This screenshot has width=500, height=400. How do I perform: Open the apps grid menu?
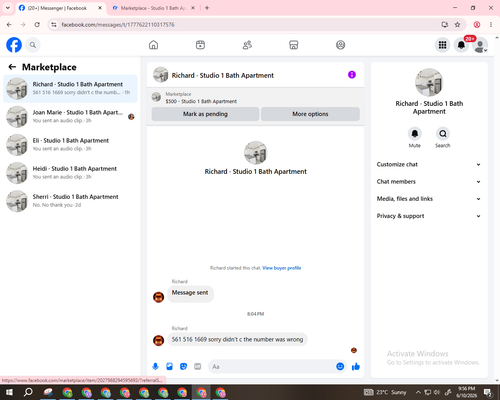(x=442, y=45)
